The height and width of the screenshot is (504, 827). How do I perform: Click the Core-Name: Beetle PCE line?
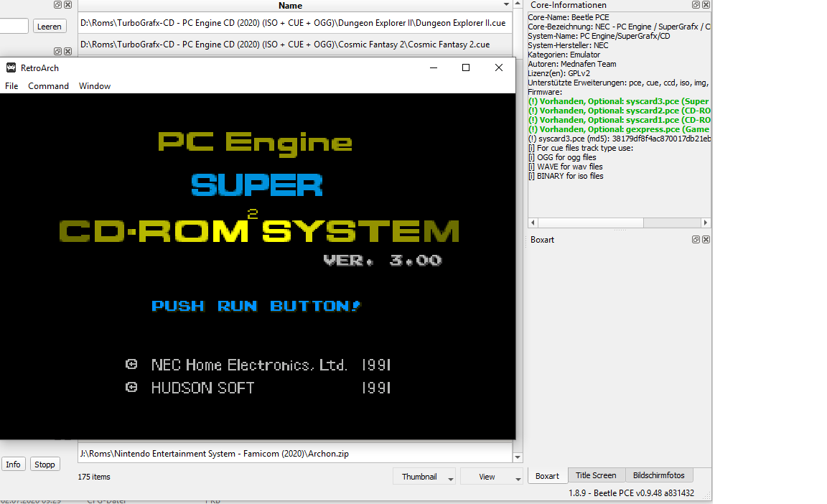click(x=569, y=17)
